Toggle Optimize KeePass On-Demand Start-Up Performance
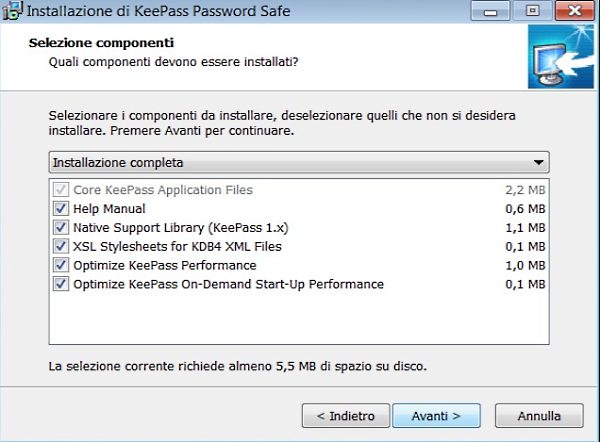The height and width of the screenshot is (442, 600). 61,285
